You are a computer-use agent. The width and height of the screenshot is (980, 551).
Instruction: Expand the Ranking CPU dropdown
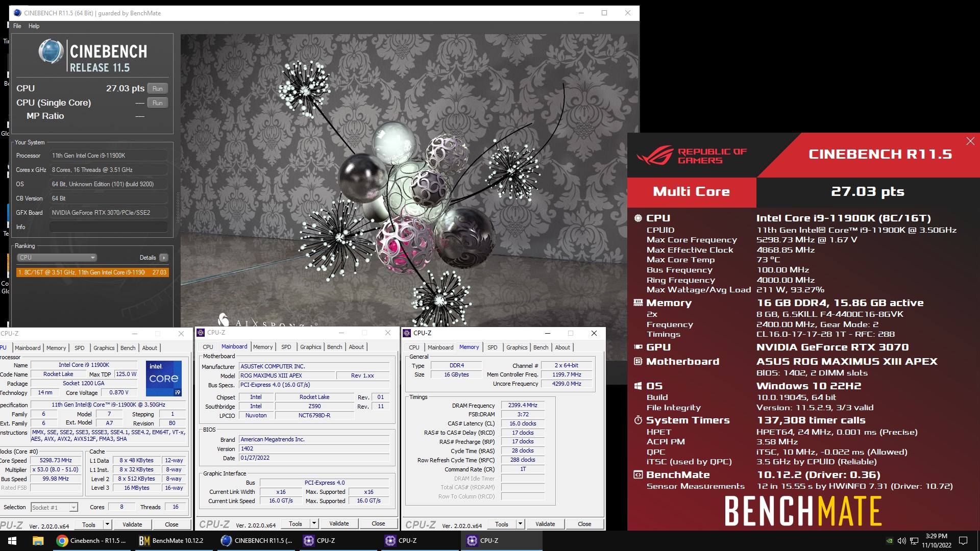pyautogui.click(x=57, y=258)
